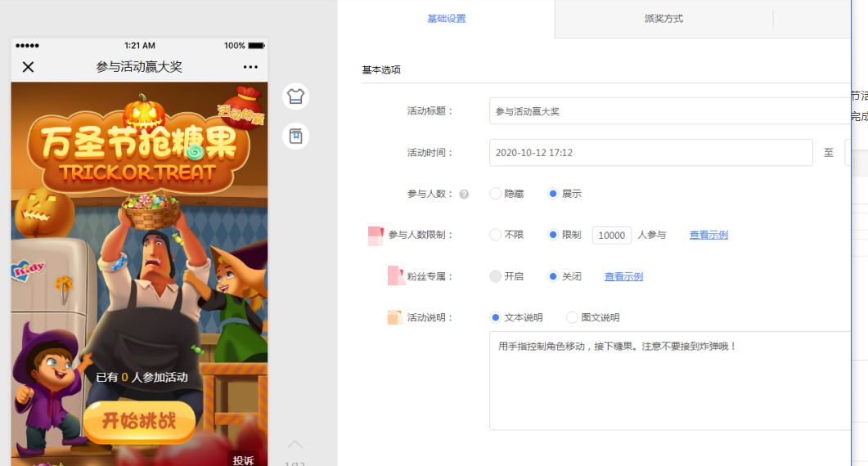This screenshot has height=466, width=868.
Task: Enable 开启 for fan exclusive
Action: pos(496,276)
